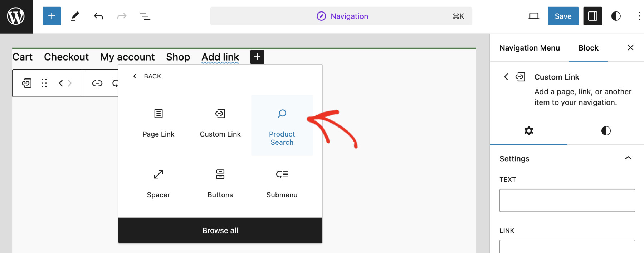Click the Cart navigation link
Image resolution: width=644 pixels, height=253 pixels.
click(22, 57)
